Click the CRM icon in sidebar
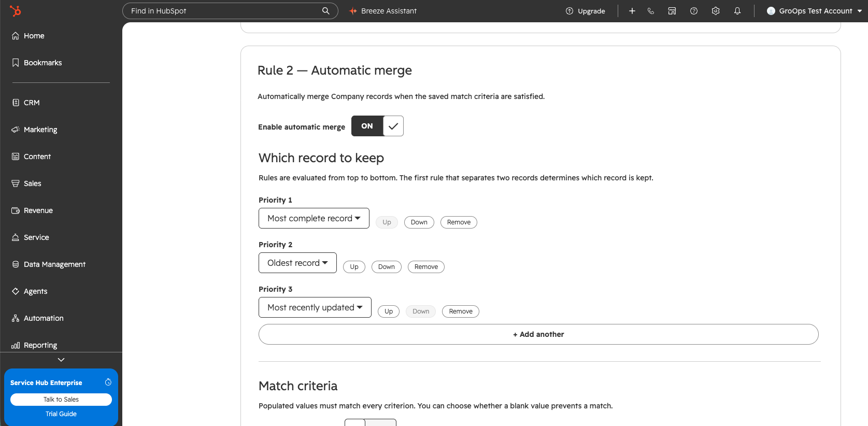The image size is (868, 426). pos(16,103)
